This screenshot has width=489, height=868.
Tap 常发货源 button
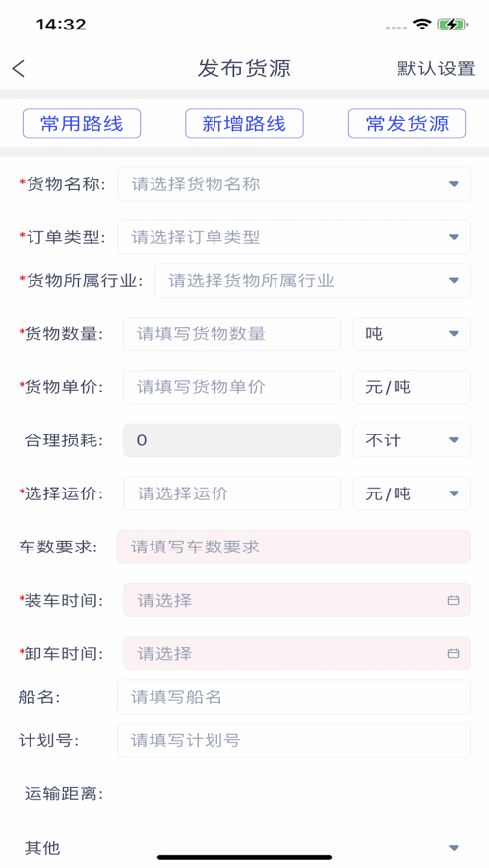click(407, 123)
